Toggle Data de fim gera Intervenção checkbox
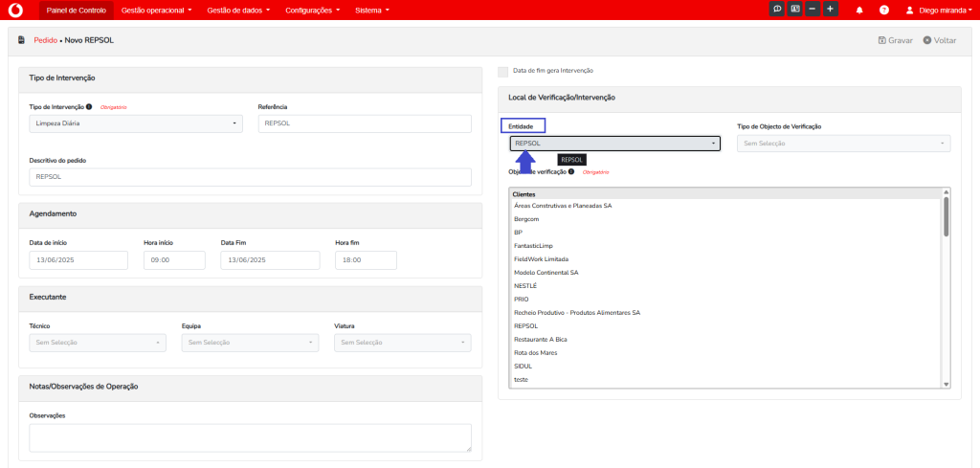Image resolution: width=980 pixels, height=468 pixels. (x=503, y=71)
